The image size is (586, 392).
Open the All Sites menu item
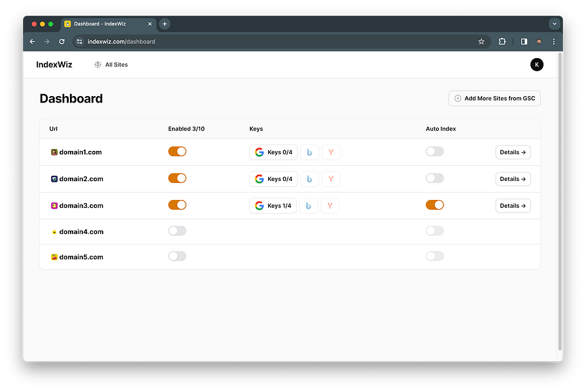(111, 65)
